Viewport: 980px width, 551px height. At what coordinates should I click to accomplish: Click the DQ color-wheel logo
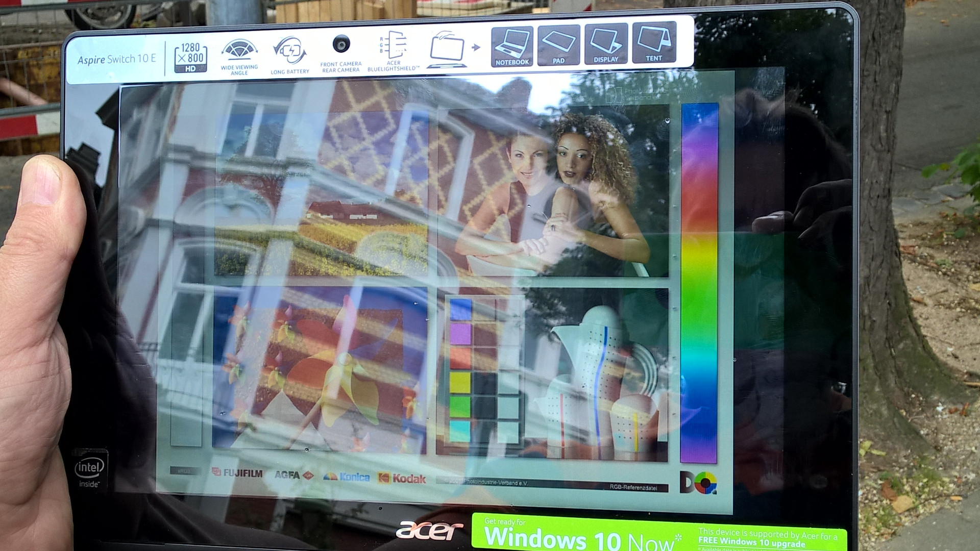click(x=698, y=483)
